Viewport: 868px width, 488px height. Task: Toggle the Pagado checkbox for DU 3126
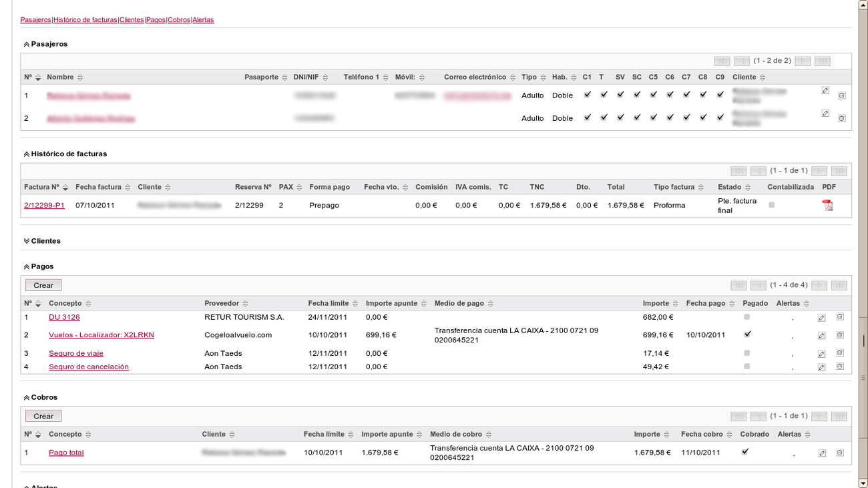(x=745, y=316)
